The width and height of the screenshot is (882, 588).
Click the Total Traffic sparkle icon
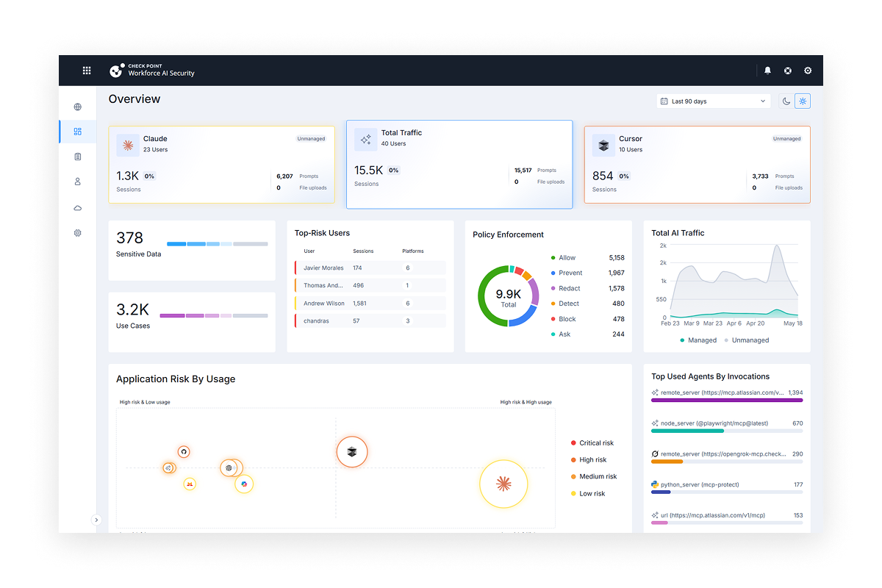(365, 140)
